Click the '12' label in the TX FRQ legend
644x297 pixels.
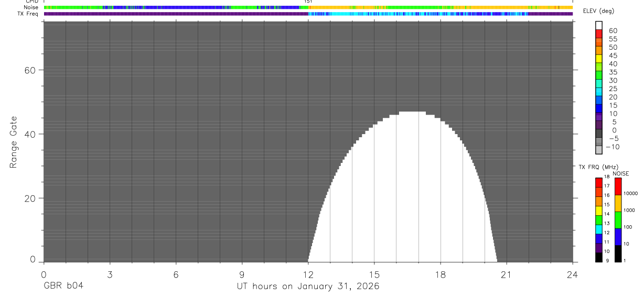(607, 233)
